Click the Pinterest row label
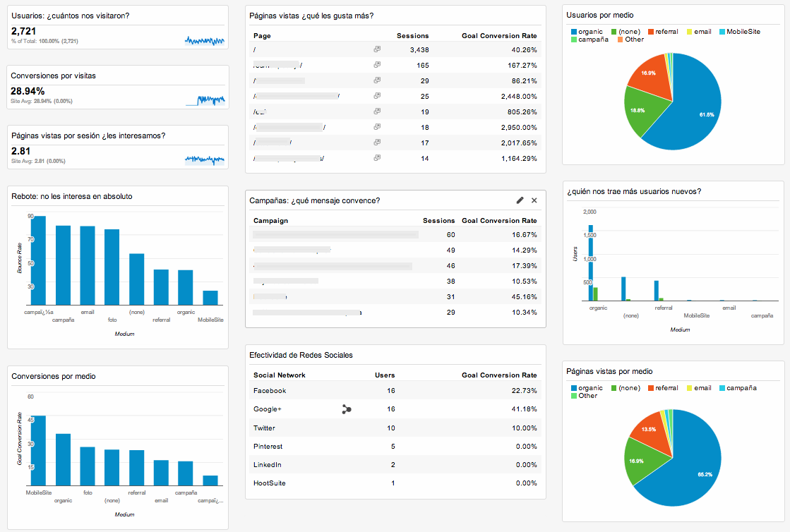790x532 pixels. 268,447
